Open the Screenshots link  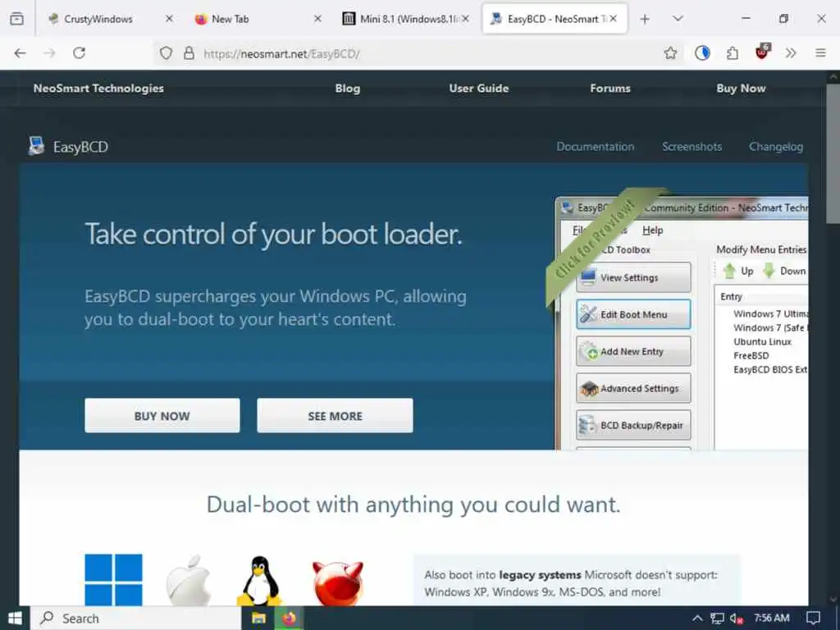point(692,146)
